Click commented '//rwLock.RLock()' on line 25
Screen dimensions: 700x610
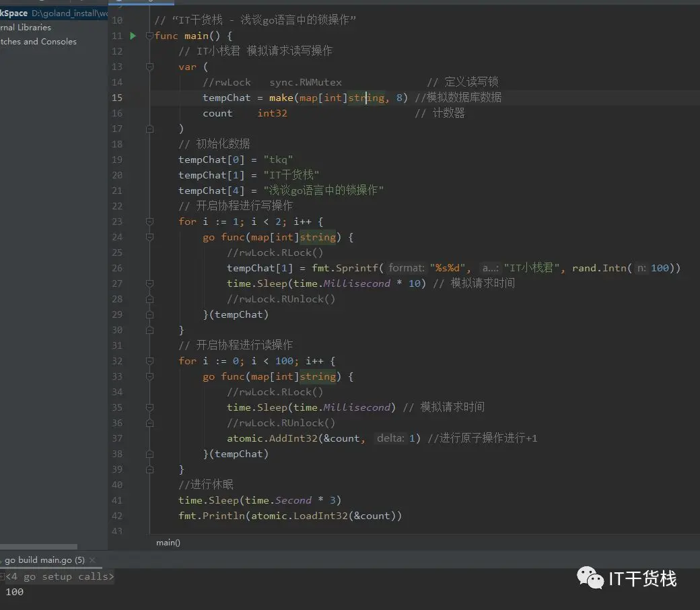pos(275,252)
